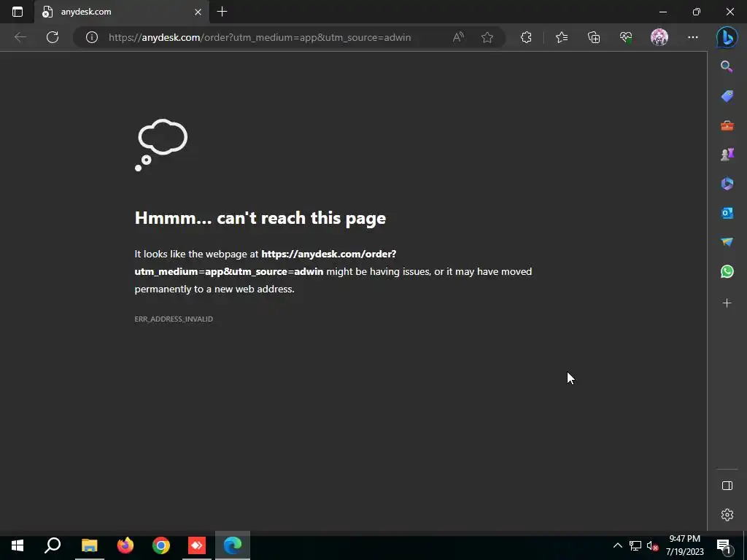Open File Explorer from taskbar

[89, 545]
